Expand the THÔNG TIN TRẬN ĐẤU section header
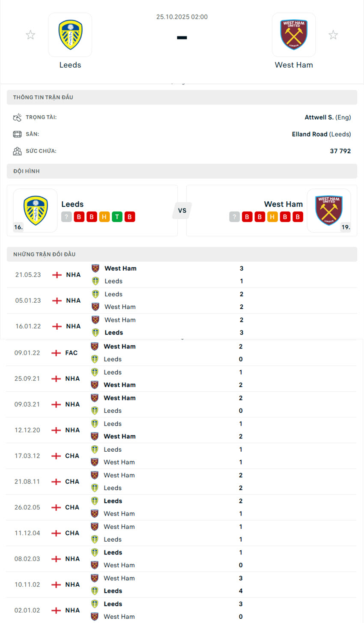364x623 pixels. pos(182,97)
